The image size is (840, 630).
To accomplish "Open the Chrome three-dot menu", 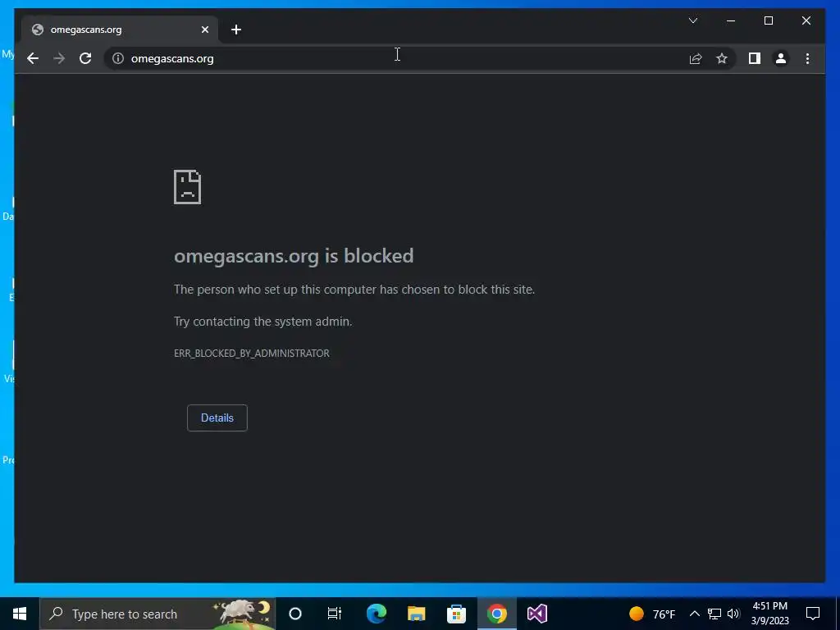I will pyautogui.click(x=807, y=58).
